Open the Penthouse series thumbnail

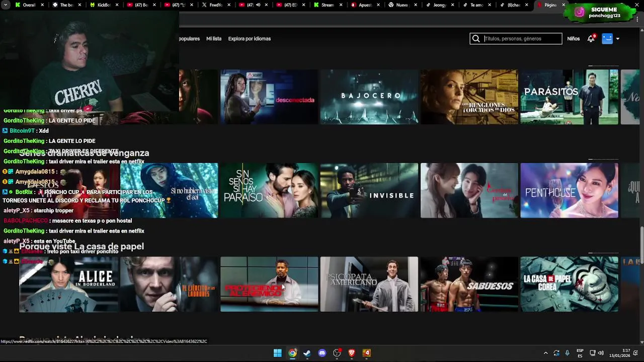[x=570, y=191]
